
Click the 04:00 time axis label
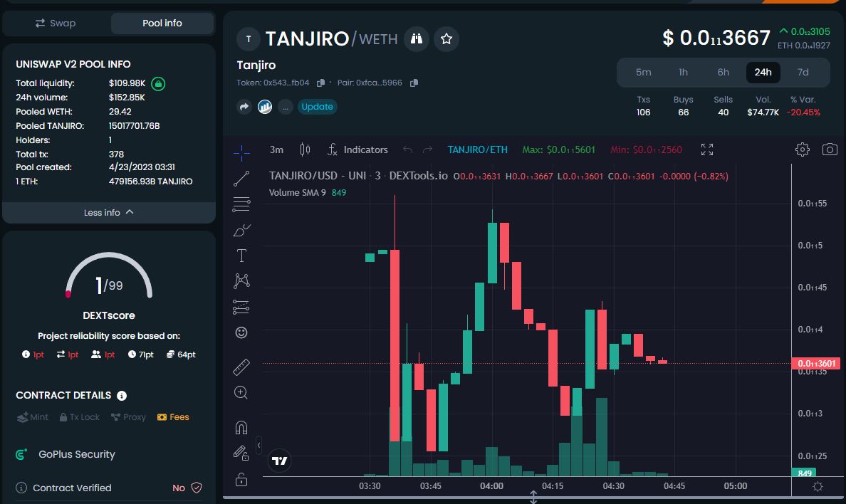pos(491,486)
